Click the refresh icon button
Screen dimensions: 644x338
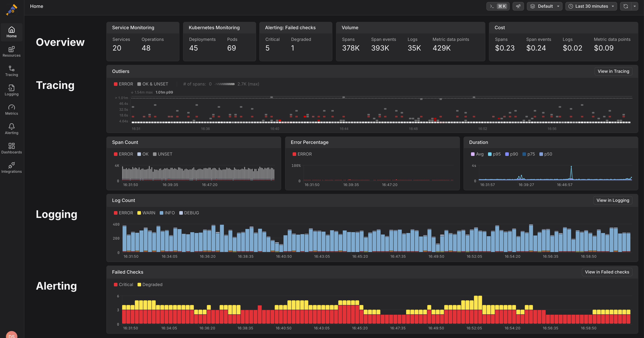point(626,6)
